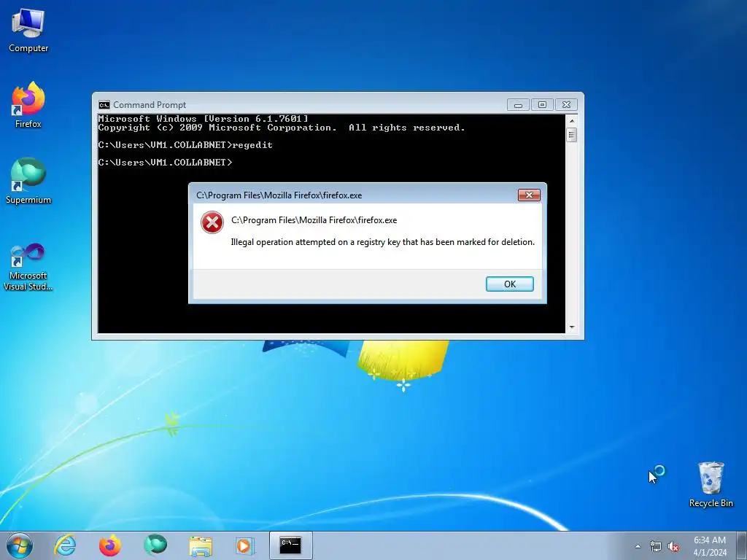The height and width of the screenshot is (560, 747).
Task: Click the red error icon in dialog
Action: click(212, 222)
